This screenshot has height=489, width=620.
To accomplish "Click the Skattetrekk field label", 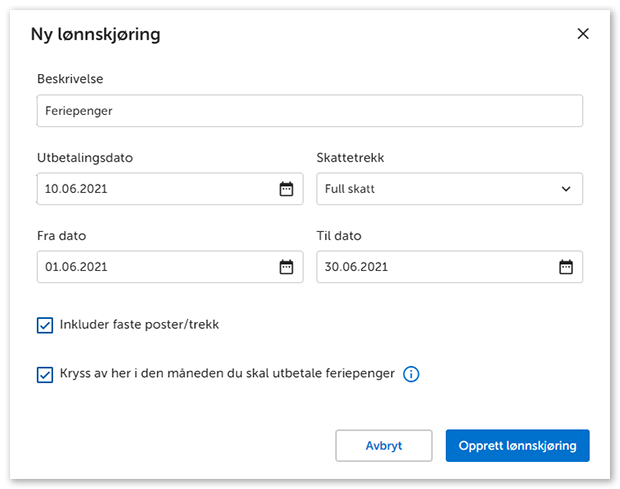I will click(349, 158).
